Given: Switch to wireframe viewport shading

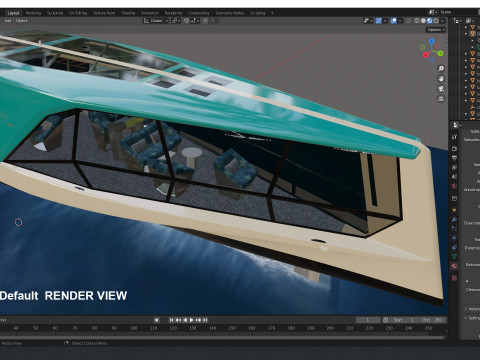Looking at the screenshot, I should (x=417, y=21).
